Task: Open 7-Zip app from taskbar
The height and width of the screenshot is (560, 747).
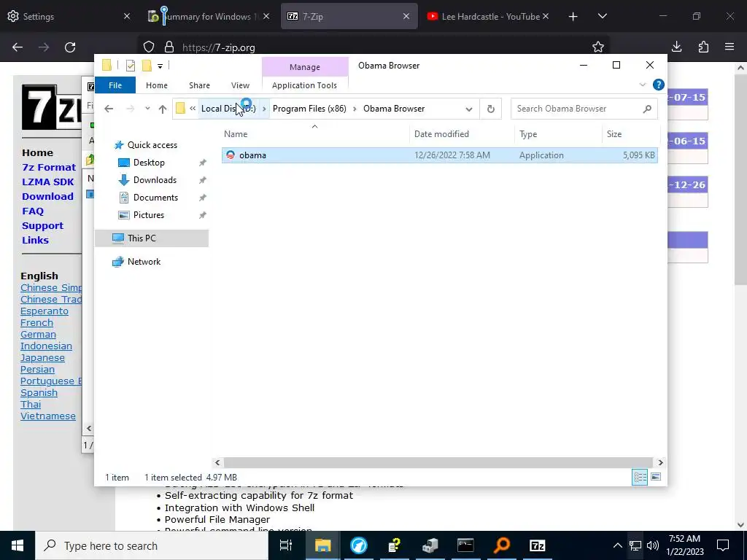Action: (x=538, y=545)
